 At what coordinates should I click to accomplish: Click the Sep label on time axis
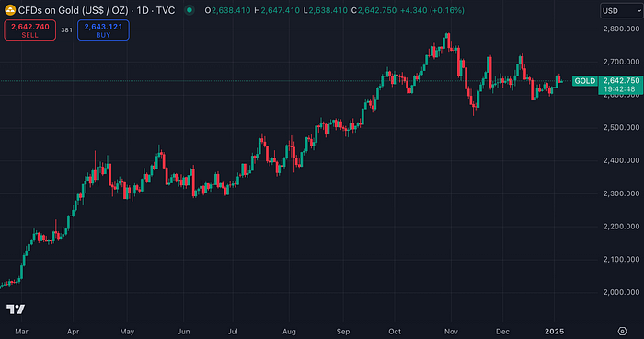click(343, 332)
